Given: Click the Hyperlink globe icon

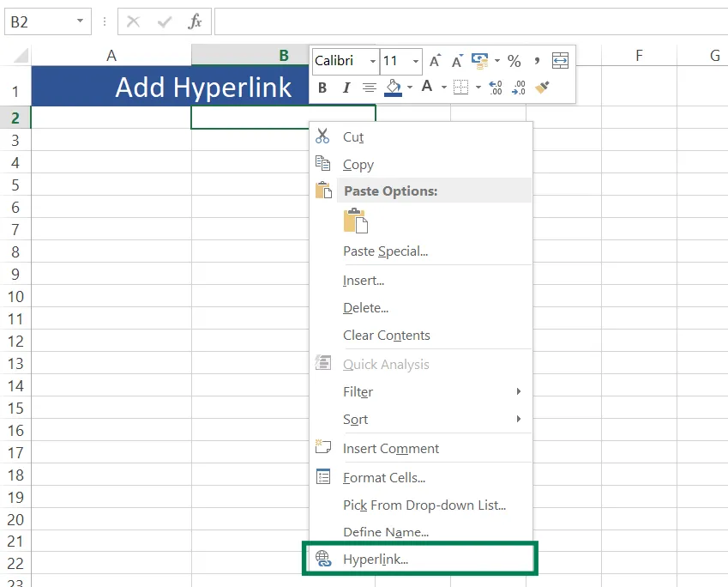Looking at the screenshot, I should [x=323, y=559].
